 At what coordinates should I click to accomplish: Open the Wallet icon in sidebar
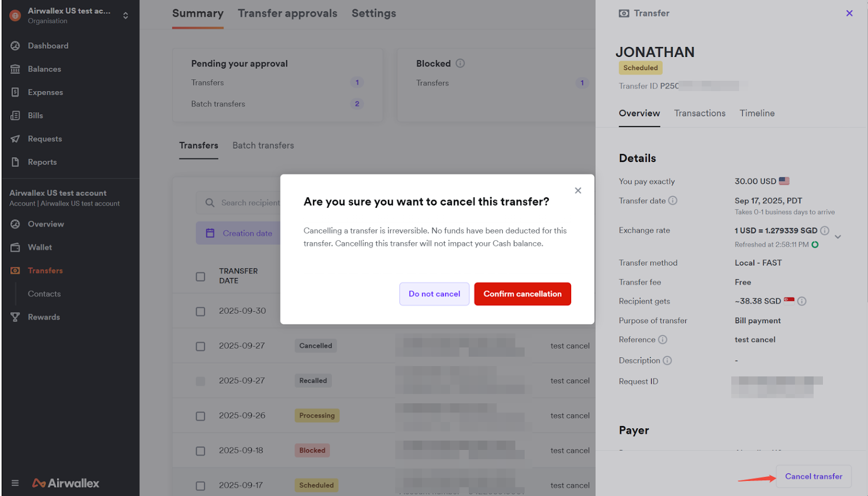click(x=15, y=248)
